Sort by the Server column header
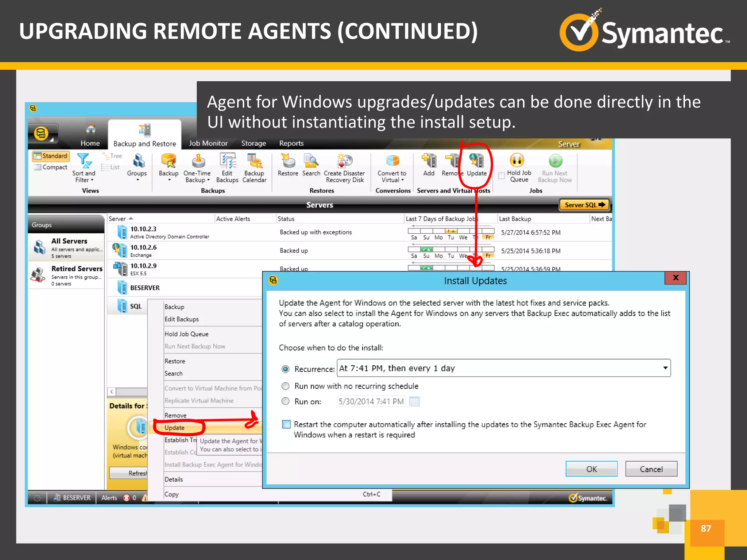747x560 pixels. [161, 219]
